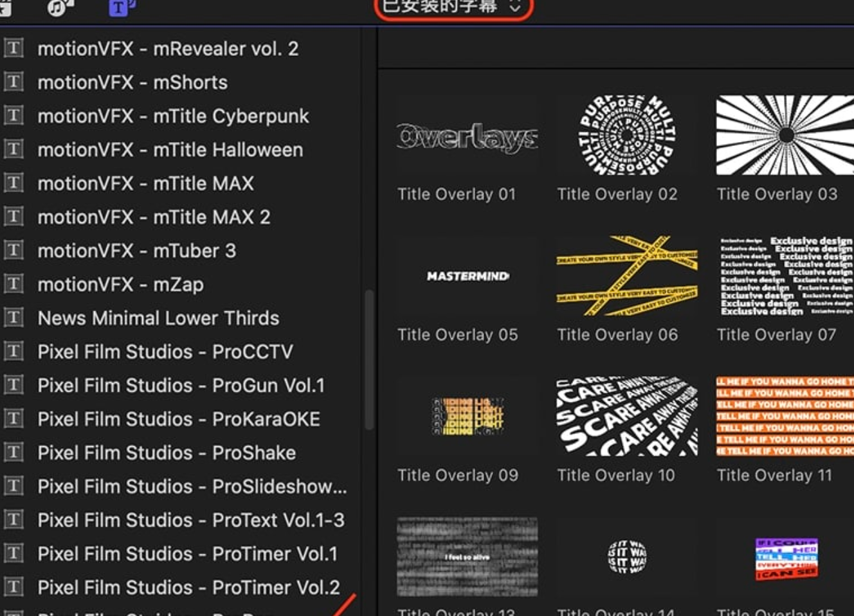The height and width of the screenshot is (616, 854).
Task: Select the Title Overlay 03 radial stripes thumbnail
Action: [785, 136]
